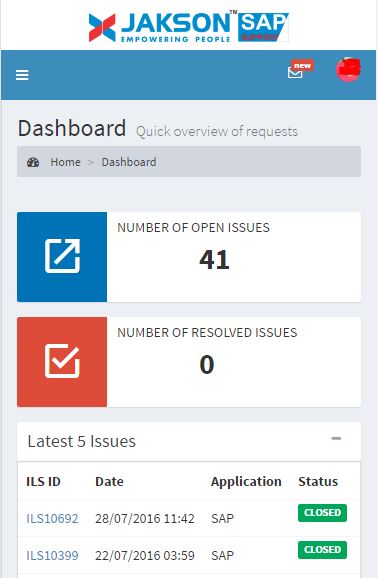Open issue ILS10399

(x=52, y=556)
